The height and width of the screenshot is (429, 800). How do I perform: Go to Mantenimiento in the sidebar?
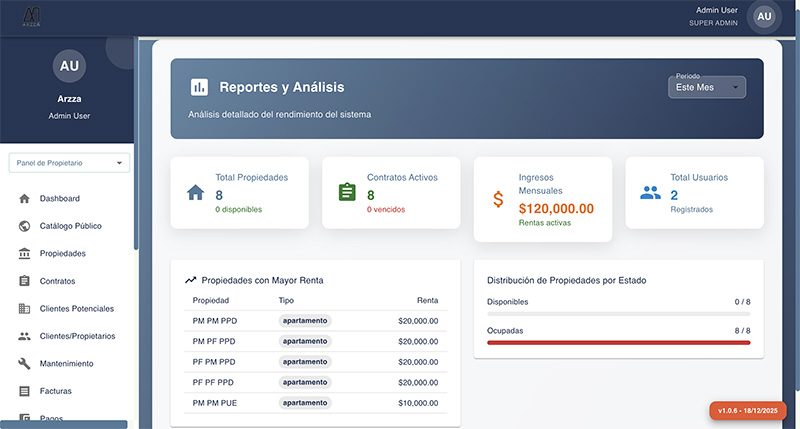pyautogui.click(x=66, y=364)
